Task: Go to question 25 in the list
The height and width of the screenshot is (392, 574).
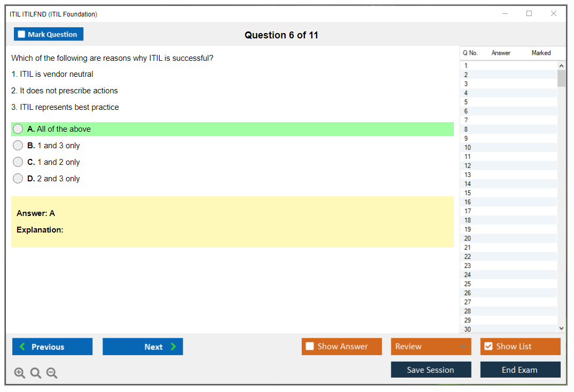Action: [468, 284]
